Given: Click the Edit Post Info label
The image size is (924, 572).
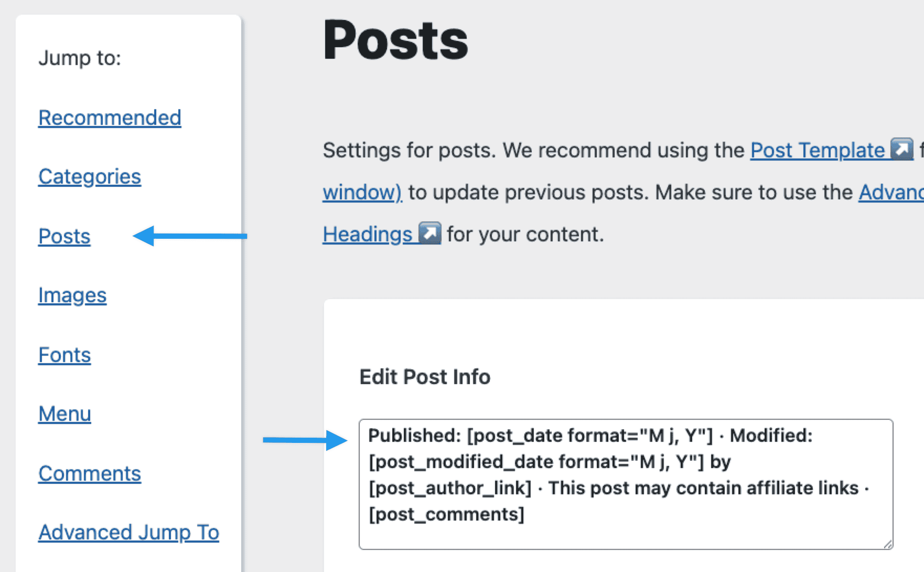Looking at the screenshot, I should [x=425, y=377].
